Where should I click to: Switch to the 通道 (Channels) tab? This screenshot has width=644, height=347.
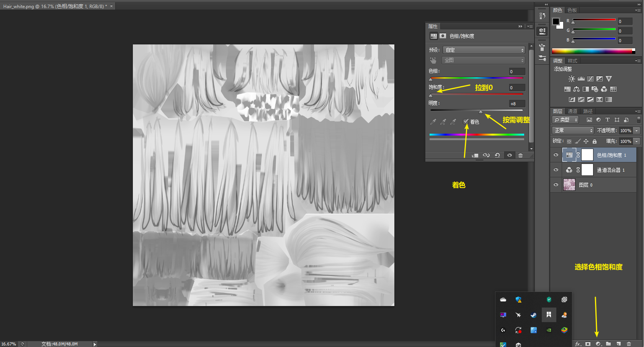(x=572, y=111)
